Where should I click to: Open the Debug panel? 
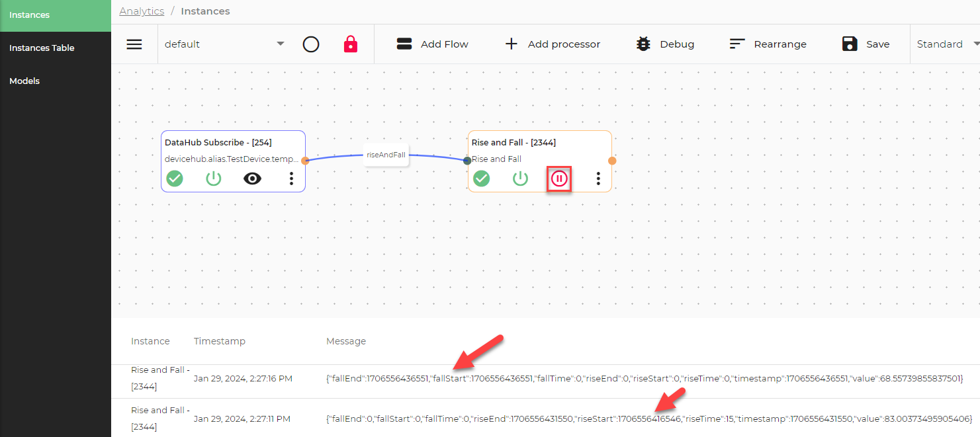(665, 44)
